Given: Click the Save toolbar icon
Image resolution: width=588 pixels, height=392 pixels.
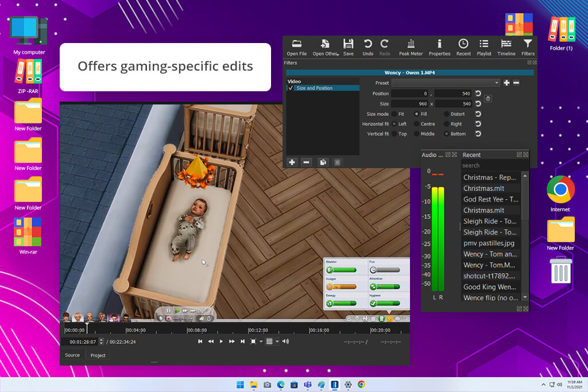Looking at the screenshot, I should [x=349, y=48].
